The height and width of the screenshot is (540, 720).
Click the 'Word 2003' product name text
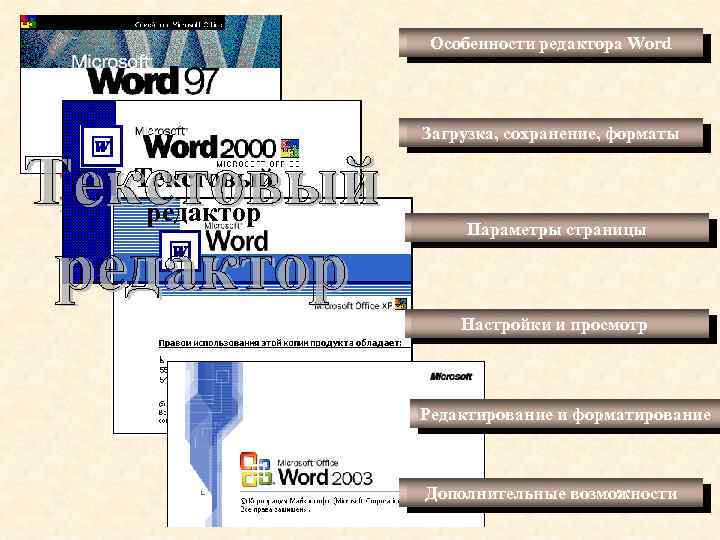point(325,478)
